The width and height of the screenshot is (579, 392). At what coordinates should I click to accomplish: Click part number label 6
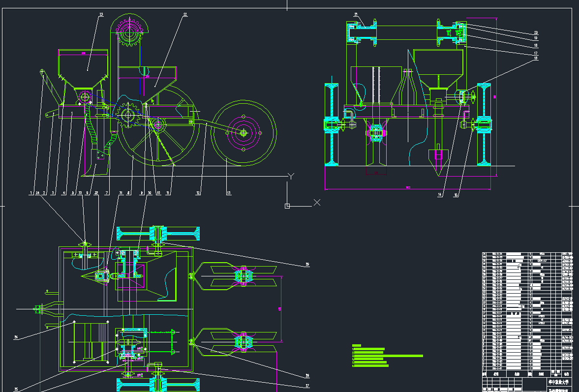[x=88, y=193]
